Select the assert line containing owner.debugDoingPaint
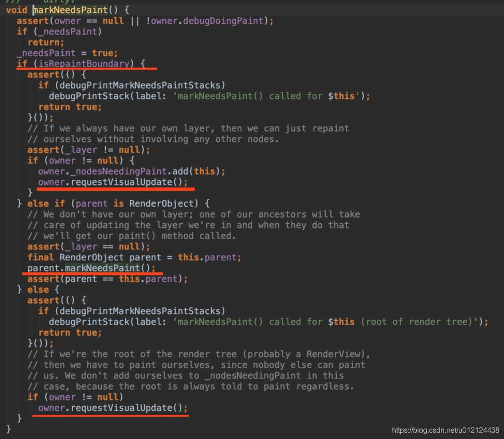Screen dimensions: 504x439 pos(145,21)
